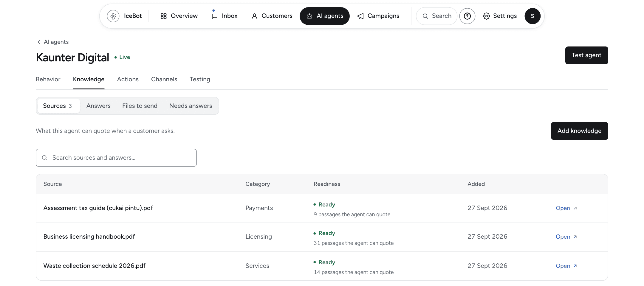
Task: Switch to the Behavior tab
Action: (x=48, y=79)
